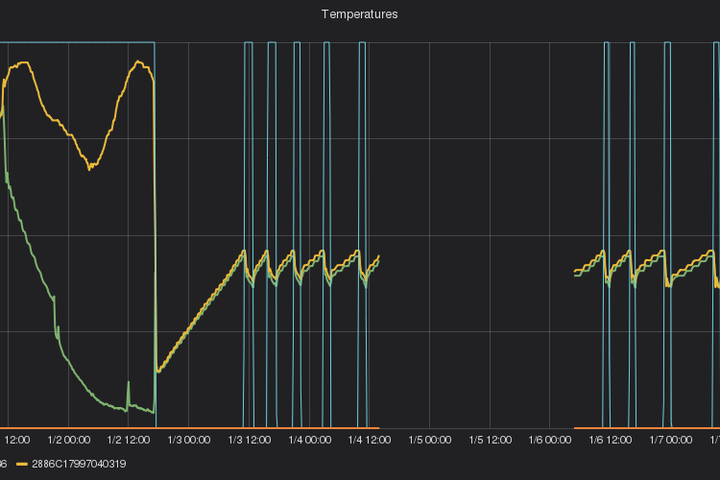
Task: Click the 1/6 00:00 axis label
Action: tap(550, 440)
